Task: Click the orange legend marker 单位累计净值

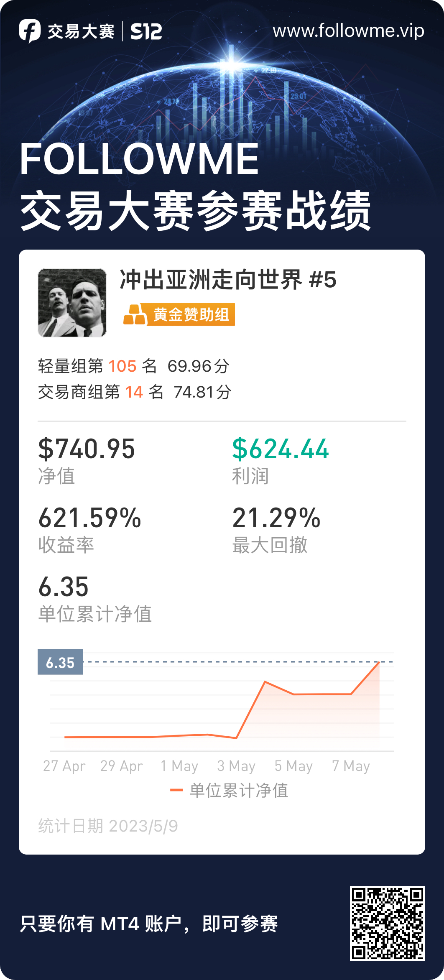Action: [176, 790]
